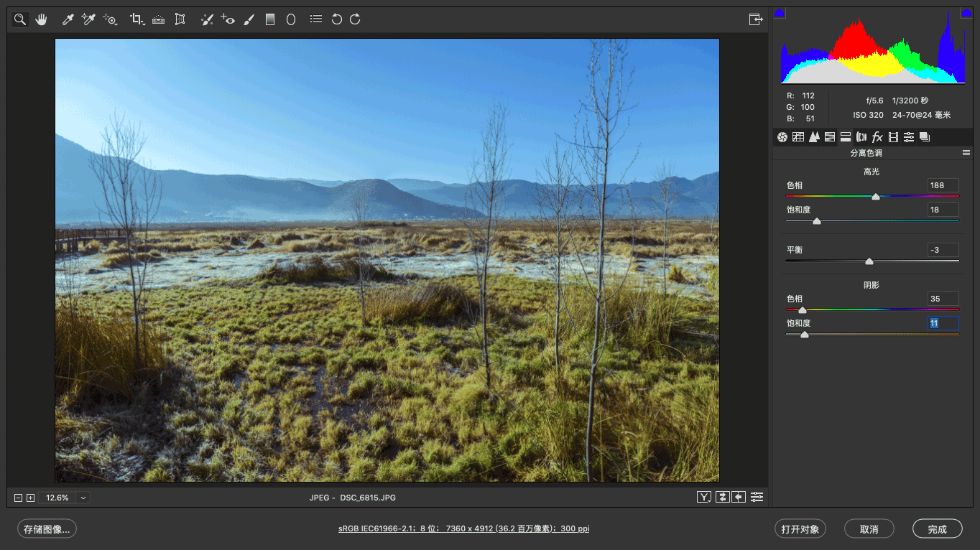Select the Radial Filter tool
Screen dimensions: 980x550
coord(291,20)
